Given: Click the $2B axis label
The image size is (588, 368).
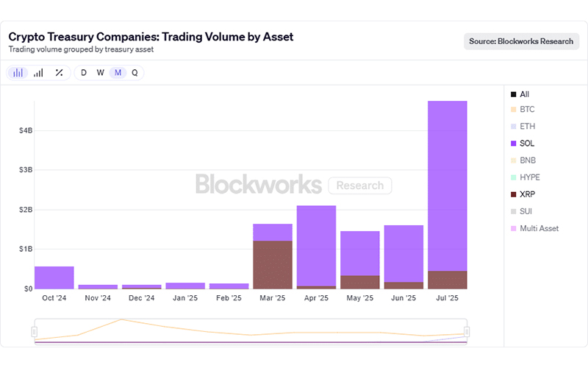Looking at the screenshot, I should click(x=26, y=210).
